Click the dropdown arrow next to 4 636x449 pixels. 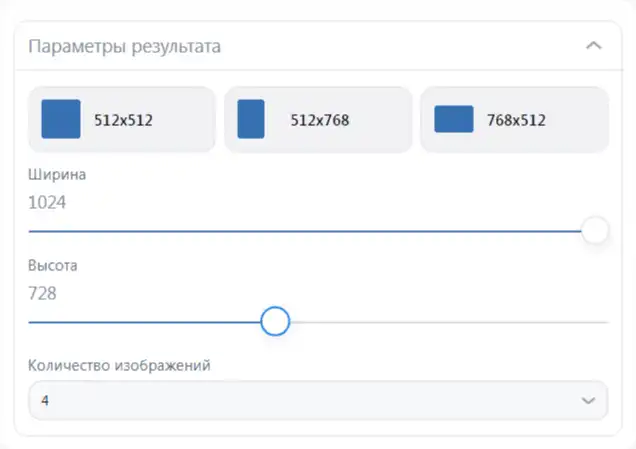click(588, 401)
